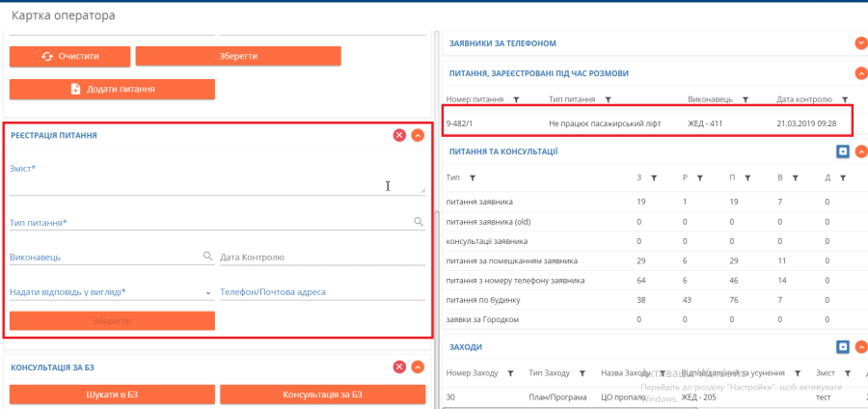Collapse Питання, зареєстровані під час розмови section
Viewport: 868px width, 409px height.
860,72
